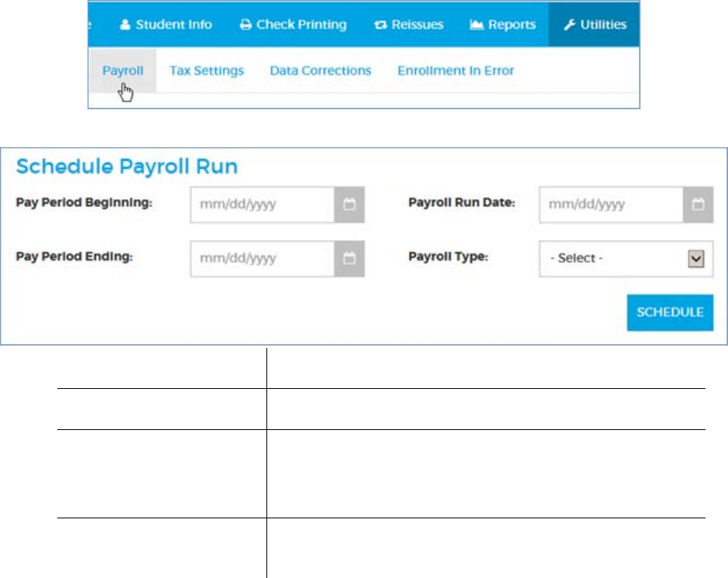Open calendar picker for Payroll Run Date
728x578 pixels.
click(x=699, y=205)
